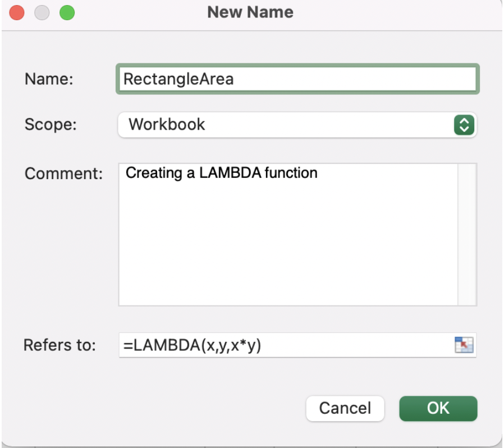Screen dimensions: 504x448
Task: Open the Scope dropdown showing Workbook
Action: 297,125
